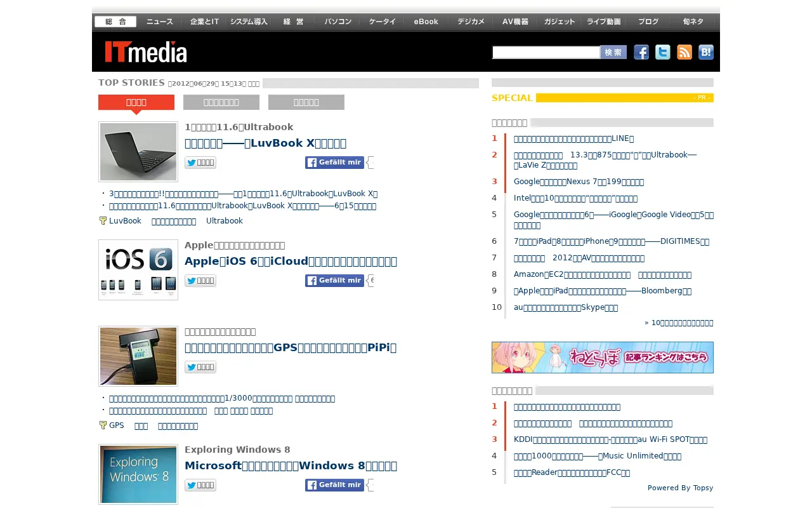Open the KDDI au Wi-Fi SPOT article
The image size is (812, 508).
610,439
